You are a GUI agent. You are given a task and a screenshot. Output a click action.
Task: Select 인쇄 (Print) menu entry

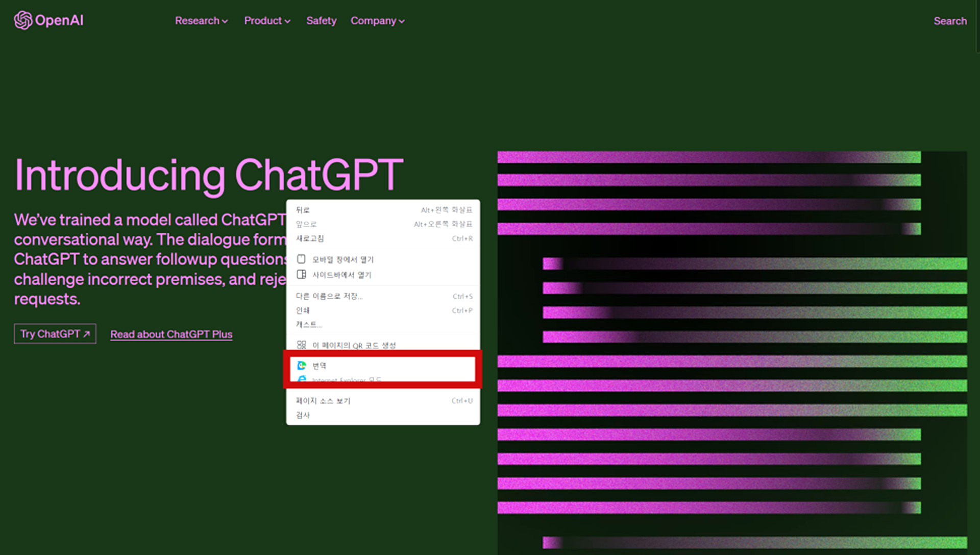click(x=303, y=310)
